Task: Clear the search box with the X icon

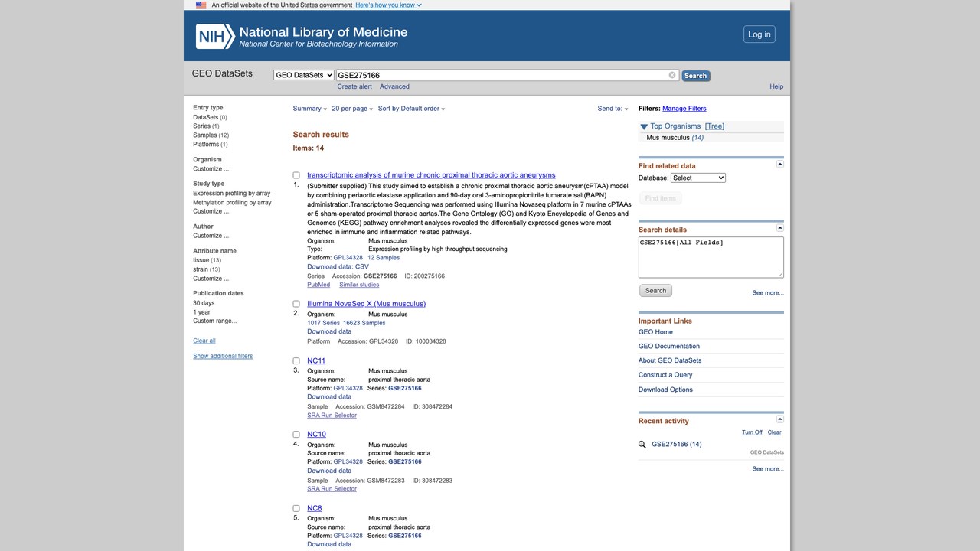Action: [672, 75]
